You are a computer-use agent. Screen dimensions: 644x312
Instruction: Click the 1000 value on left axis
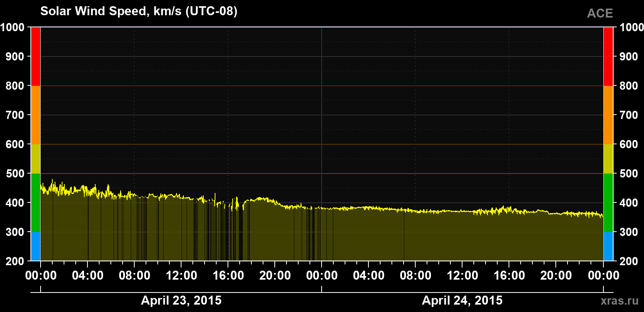pyautogui.click(x=12, y=27)
